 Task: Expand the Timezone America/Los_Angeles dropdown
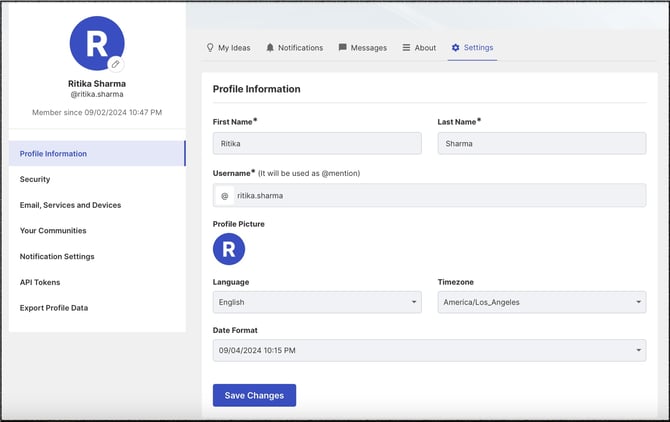542,302
